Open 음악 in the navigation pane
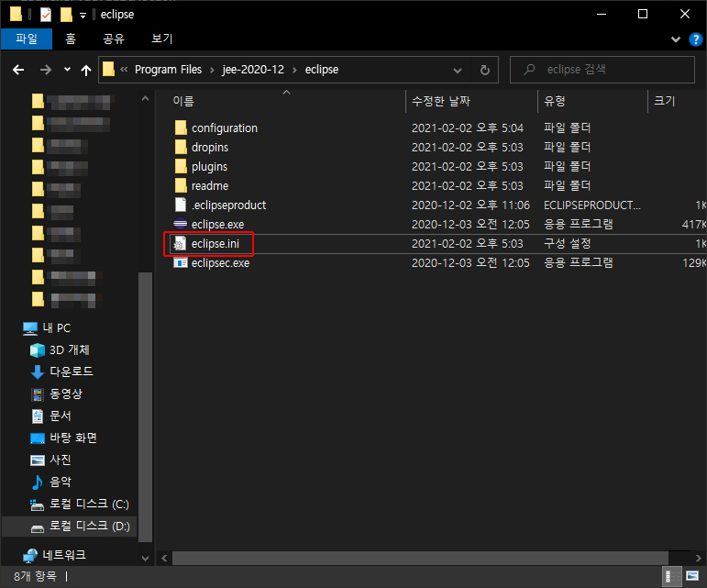707x588 pixels. click(51, 482)
